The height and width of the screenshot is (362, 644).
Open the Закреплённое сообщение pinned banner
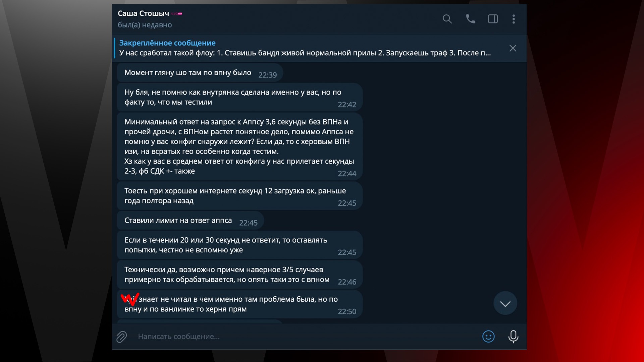305,48
